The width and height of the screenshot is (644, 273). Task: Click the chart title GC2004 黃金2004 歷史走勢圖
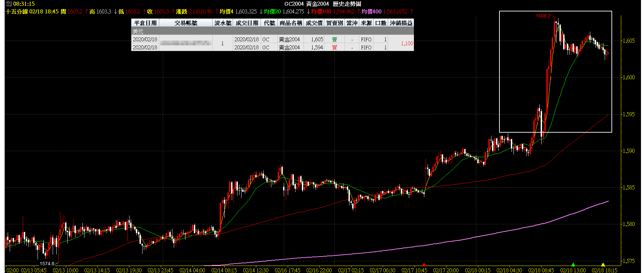click(x=323, y=4)
